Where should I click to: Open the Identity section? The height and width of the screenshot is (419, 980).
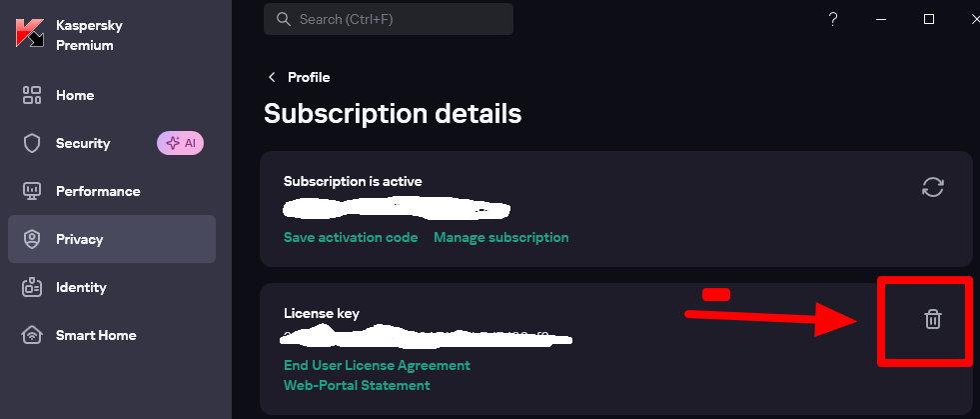click(x=81, y=287)
